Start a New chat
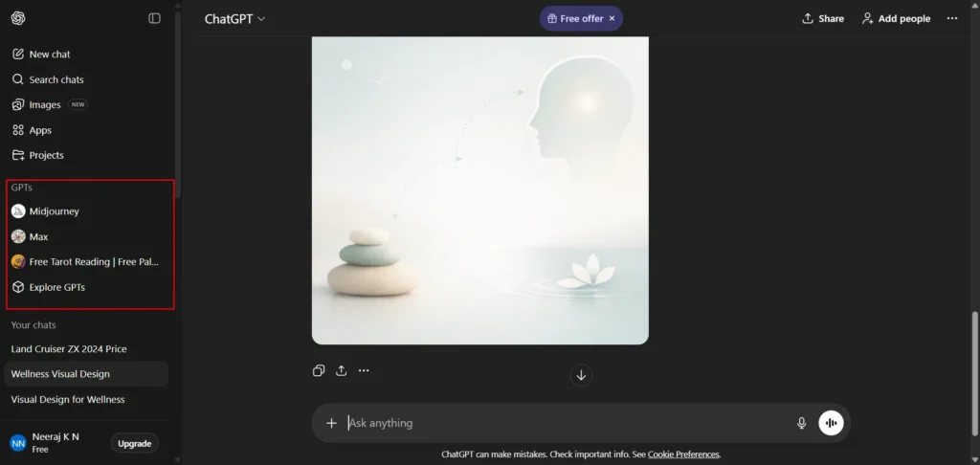This screenshot has width=980, height=465. click(49, 55)
